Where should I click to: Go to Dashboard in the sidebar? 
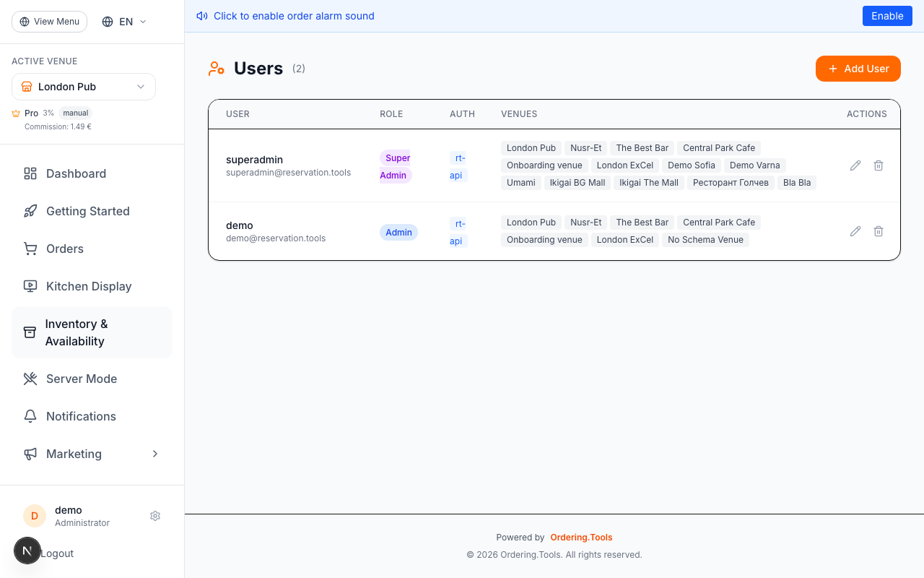point(76,173)
